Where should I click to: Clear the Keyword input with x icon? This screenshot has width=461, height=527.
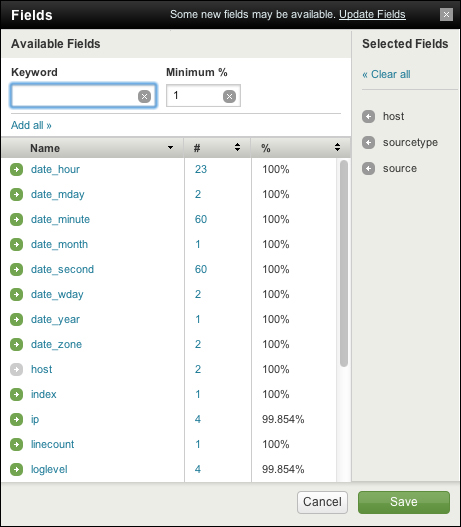(144, 96)
